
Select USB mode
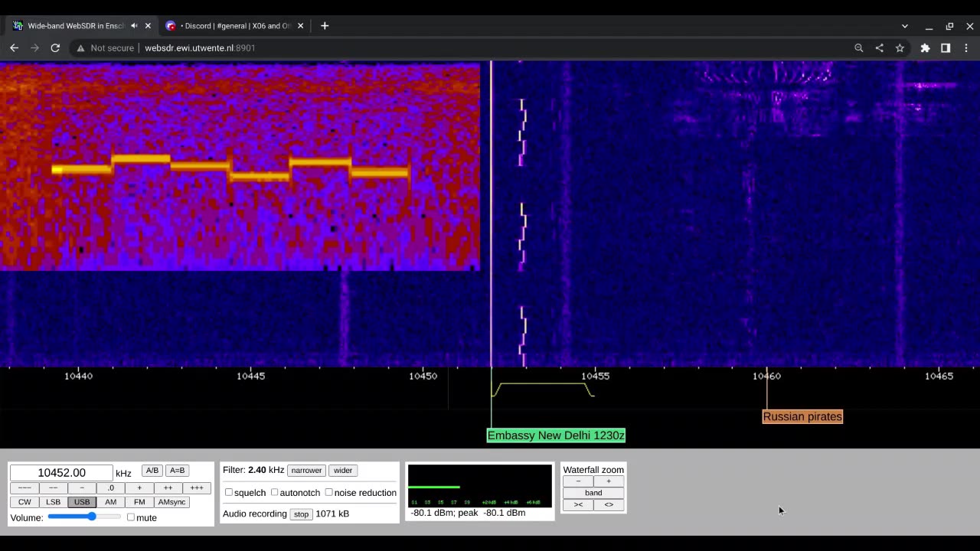click(82, 502)
